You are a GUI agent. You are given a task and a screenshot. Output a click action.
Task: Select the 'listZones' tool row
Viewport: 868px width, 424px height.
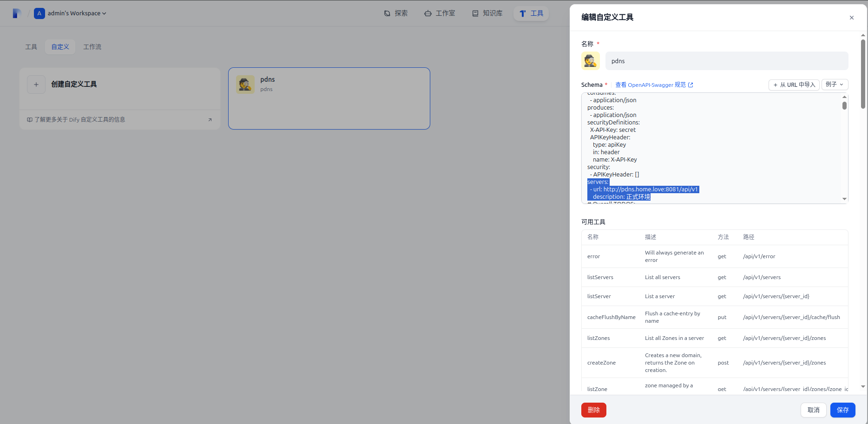[x=715, y=338]
